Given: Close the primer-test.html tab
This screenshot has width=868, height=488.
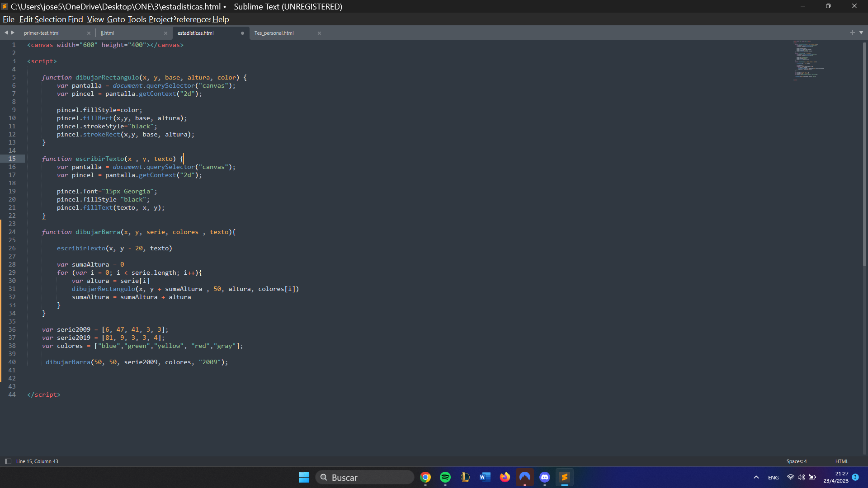Looking at the screenshot, I should (x=89, y=33).
